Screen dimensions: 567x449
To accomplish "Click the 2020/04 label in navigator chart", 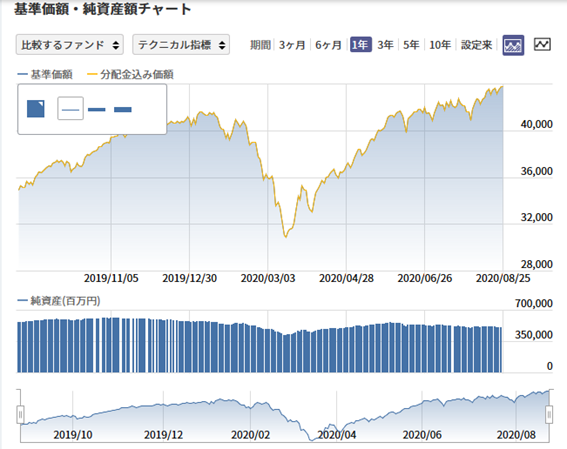I will click(x=337, y=435).
